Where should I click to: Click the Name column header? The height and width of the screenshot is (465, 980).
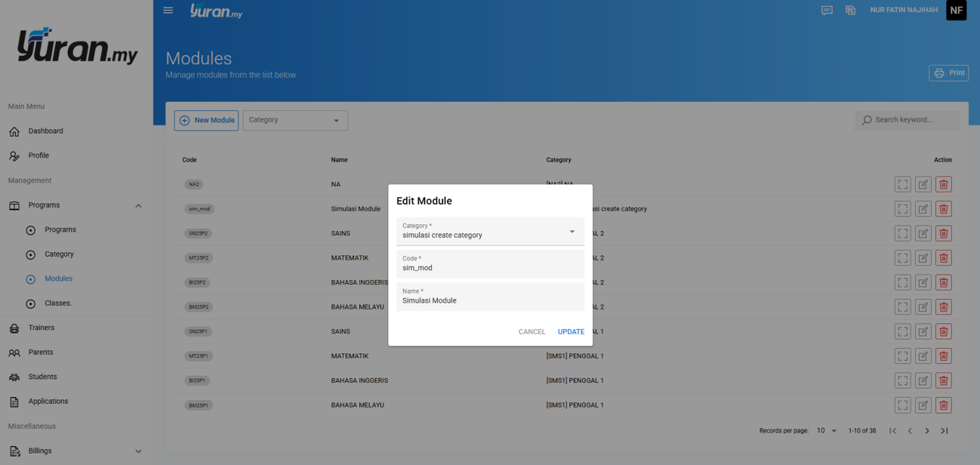tap(339, 160)
